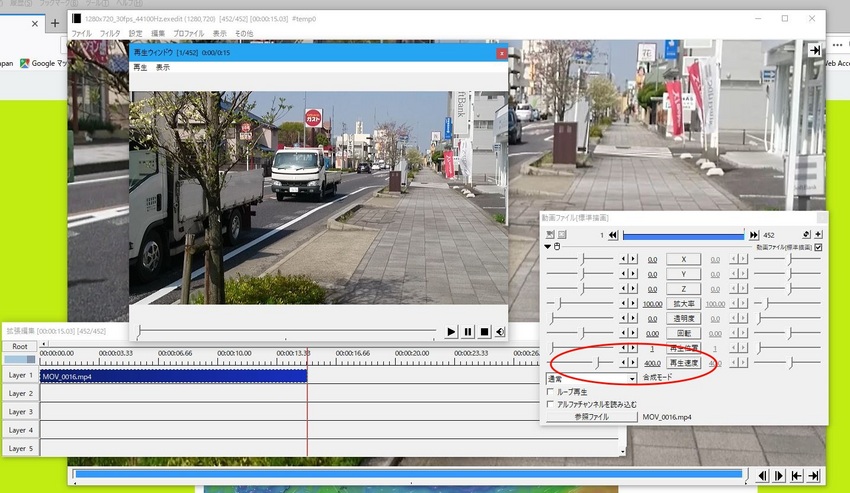Screen dimensions: 850x493
Task: Click the timeline scroll-left arrow
Action: (x=43, y=343)
